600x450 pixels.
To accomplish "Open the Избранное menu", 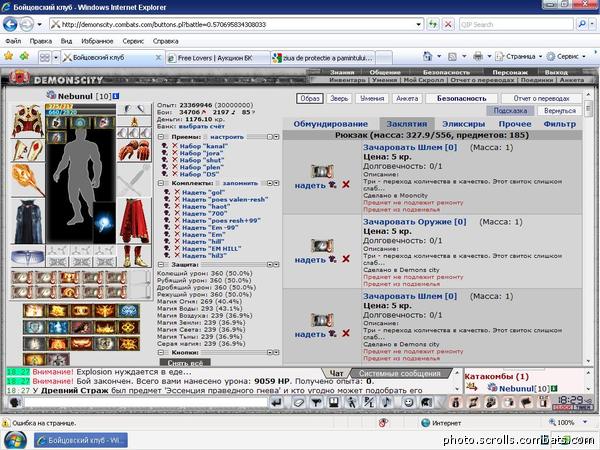I will [97, 41].
